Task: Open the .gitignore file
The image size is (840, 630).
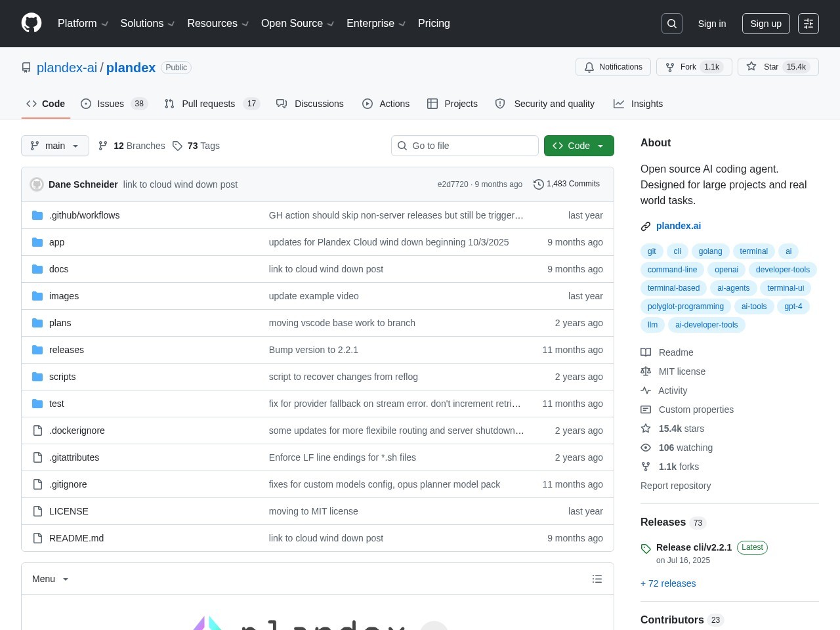Action: point(68,484)
